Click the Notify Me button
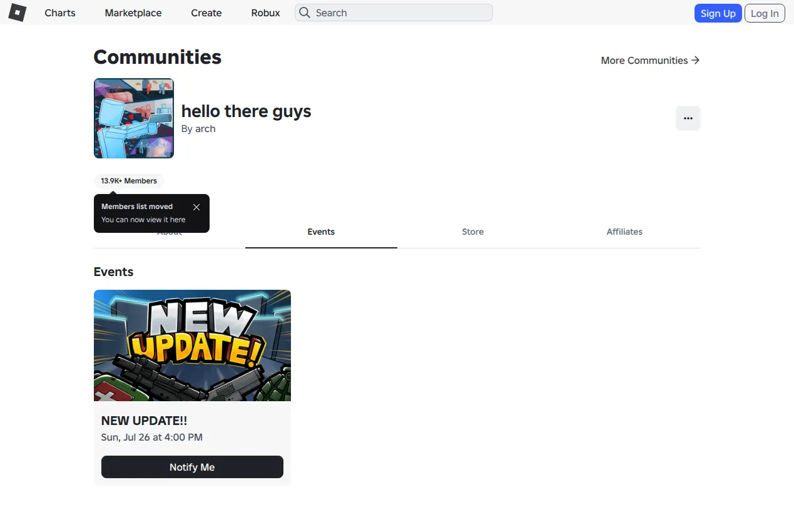Screen dimensions: 794x532 (192, 467)
